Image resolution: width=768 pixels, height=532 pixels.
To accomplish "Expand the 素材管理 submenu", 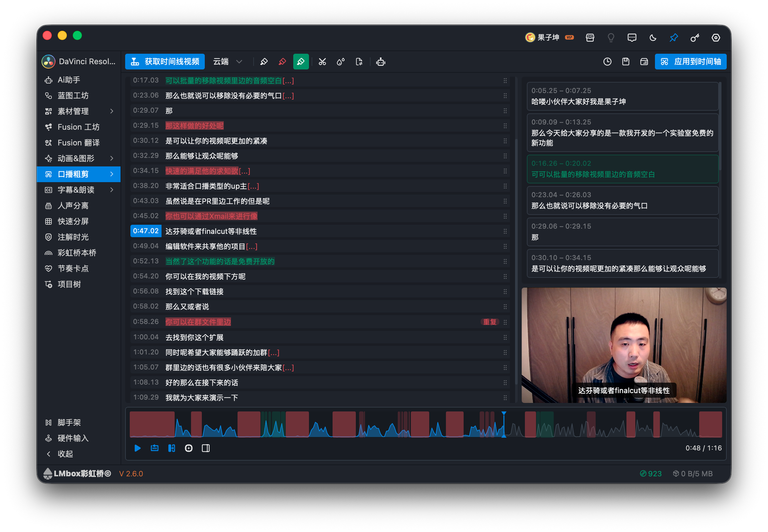I will [x=112, y=111].
